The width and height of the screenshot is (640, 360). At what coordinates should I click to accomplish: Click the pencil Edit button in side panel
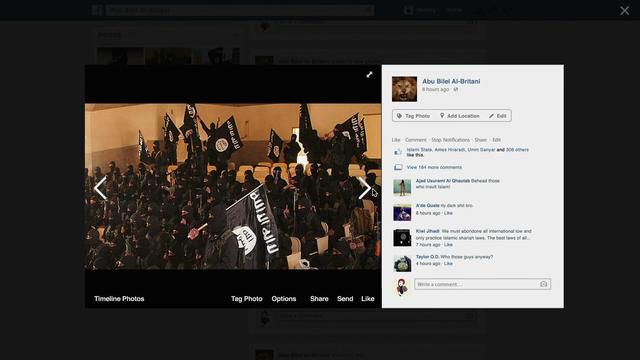pyautogui.click(x=498, y=116)
